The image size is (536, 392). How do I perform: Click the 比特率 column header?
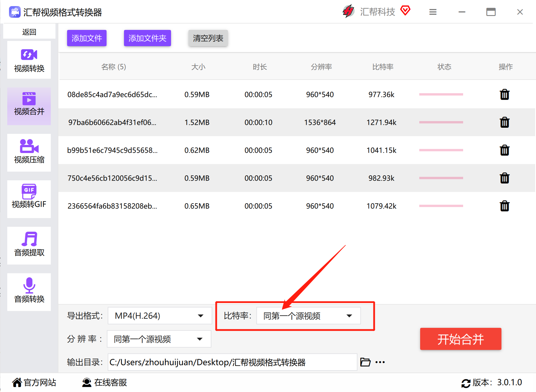(383, 67)
